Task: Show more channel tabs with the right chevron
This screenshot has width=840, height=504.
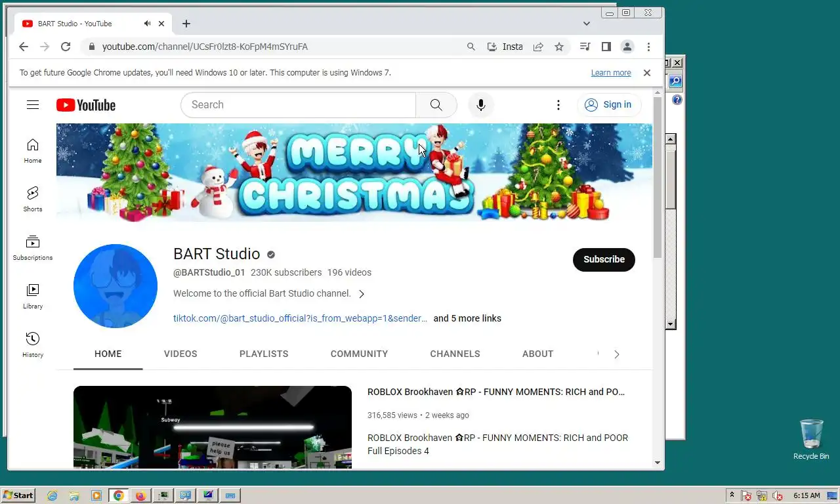Action: (616, 354)
